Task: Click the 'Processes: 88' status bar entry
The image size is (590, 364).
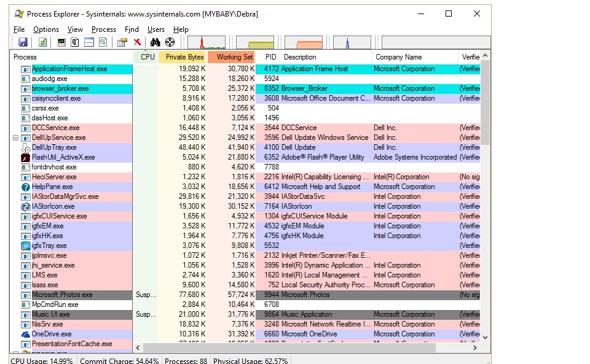Action: point(186,360)
